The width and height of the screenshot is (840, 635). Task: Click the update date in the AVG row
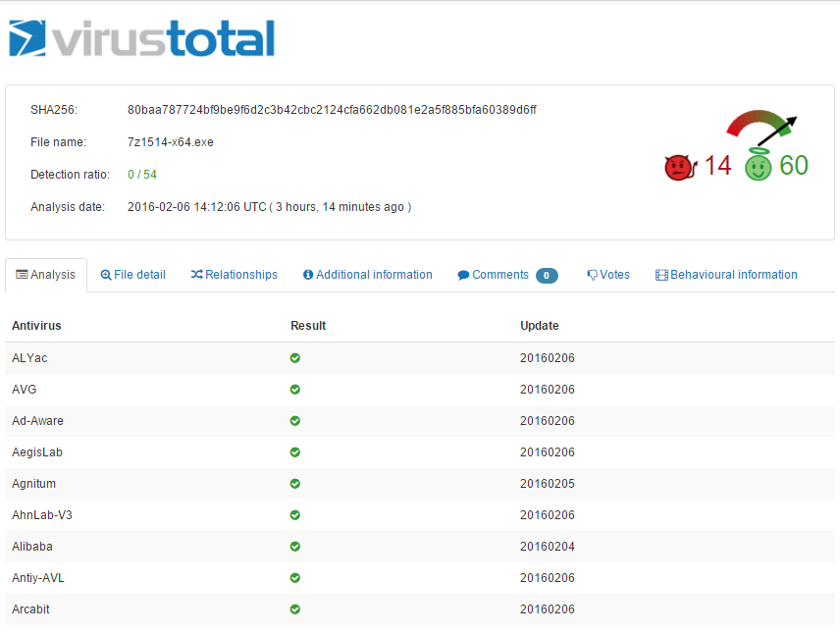tap(547, 390)
